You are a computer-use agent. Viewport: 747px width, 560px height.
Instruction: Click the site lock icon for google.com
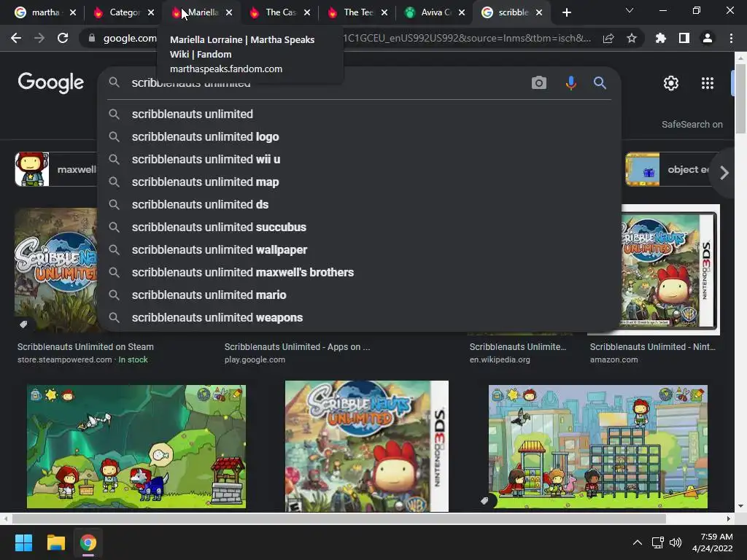point(91,38)
